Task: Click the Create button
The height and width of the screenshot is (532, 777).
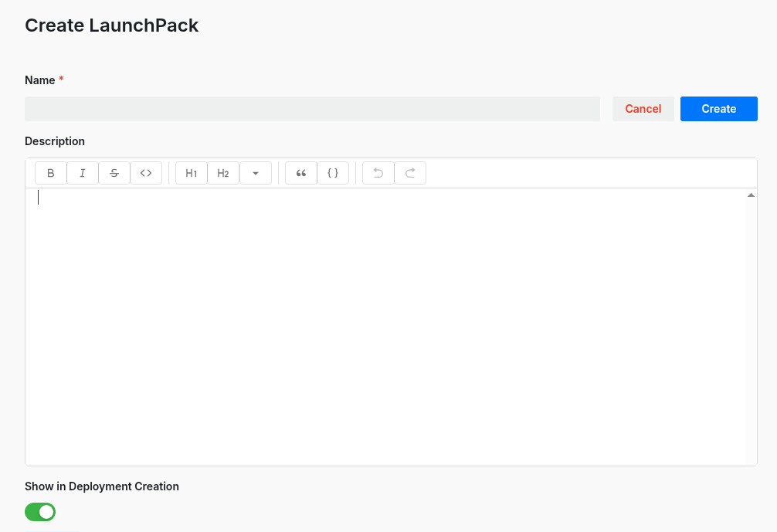Action: 718,108
